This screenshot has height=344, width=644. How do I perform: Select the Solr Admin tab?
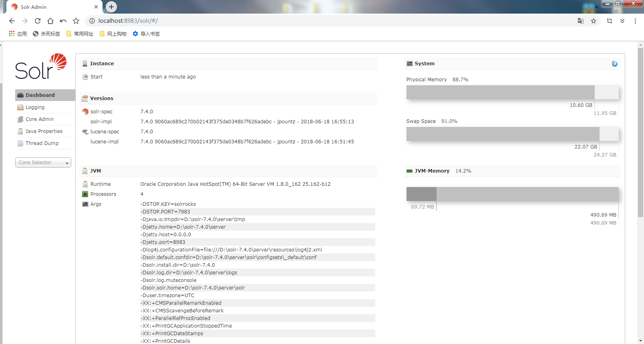click(54, 7)
